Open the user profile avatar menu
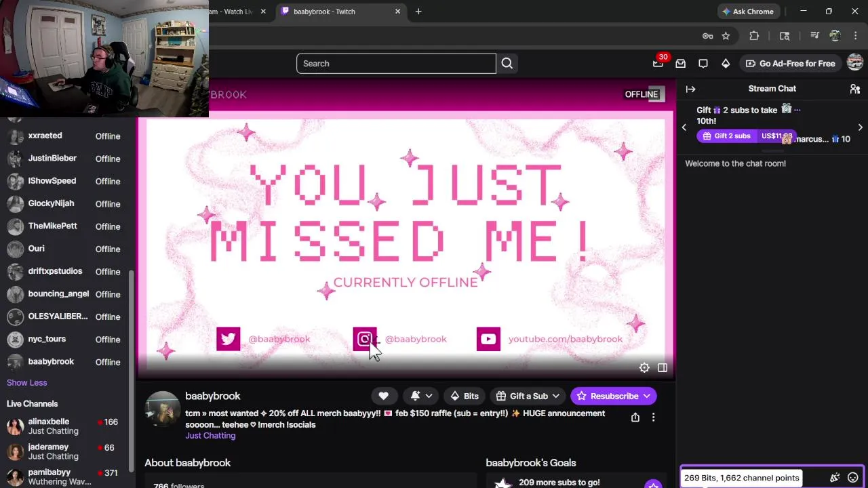The image size is (868, 488). [854, 63]
